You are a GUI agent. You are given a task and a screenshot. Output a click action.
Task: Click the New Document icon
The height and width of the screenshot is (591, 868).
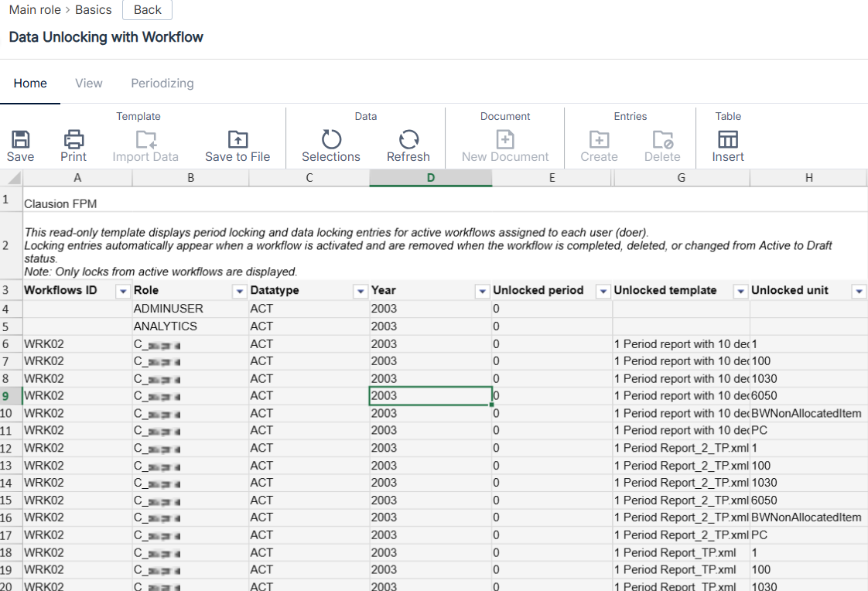point(505,139)
